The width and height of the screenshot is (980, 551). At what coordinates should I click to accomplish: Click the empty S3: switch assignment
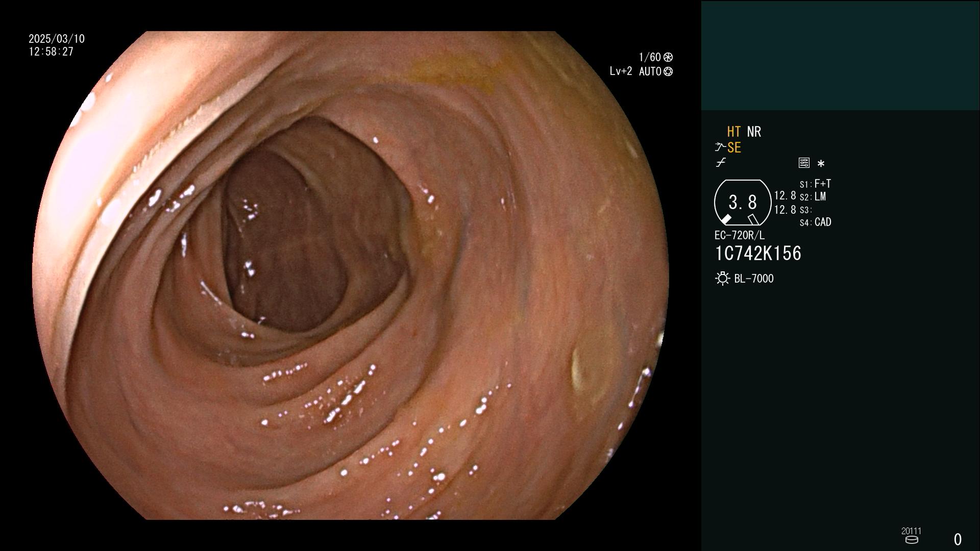point(805,210)
